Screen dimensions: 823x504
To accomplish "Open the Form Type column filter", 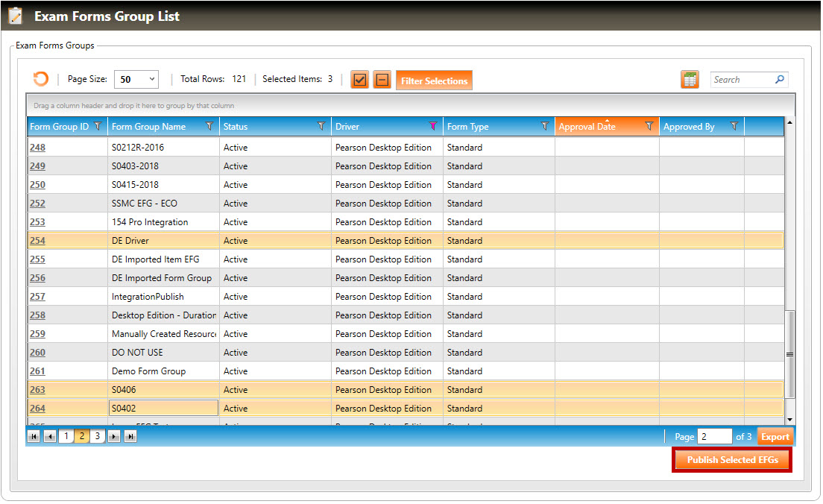I will (x=545, y=127).
